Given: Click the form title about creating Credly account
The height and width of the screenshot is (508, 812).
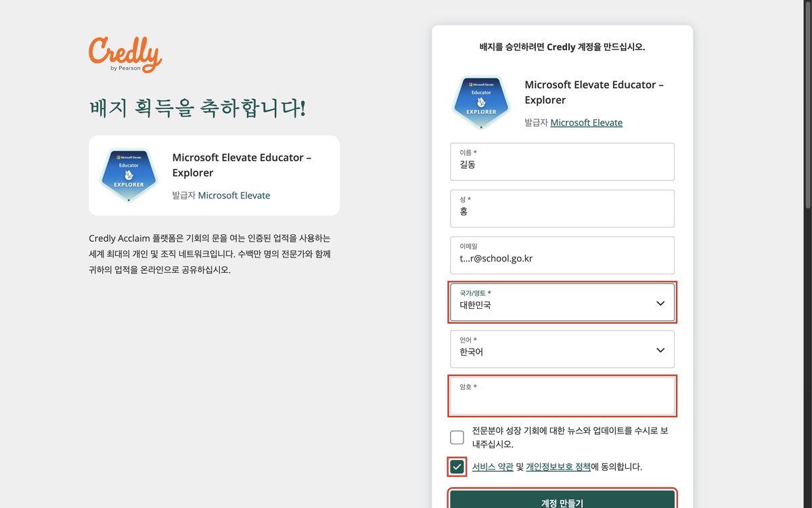Looking at the screenshot, I should click(x=562, y=47).
